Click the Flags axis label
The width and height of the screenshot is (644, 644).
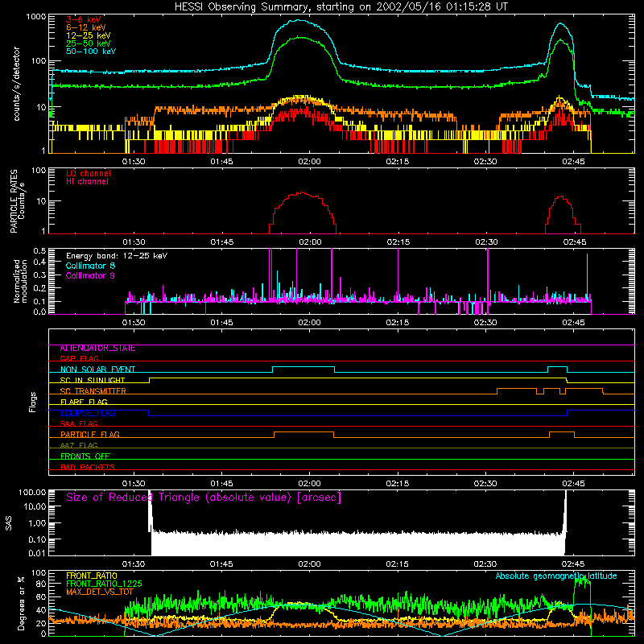[x=33, y=402]
